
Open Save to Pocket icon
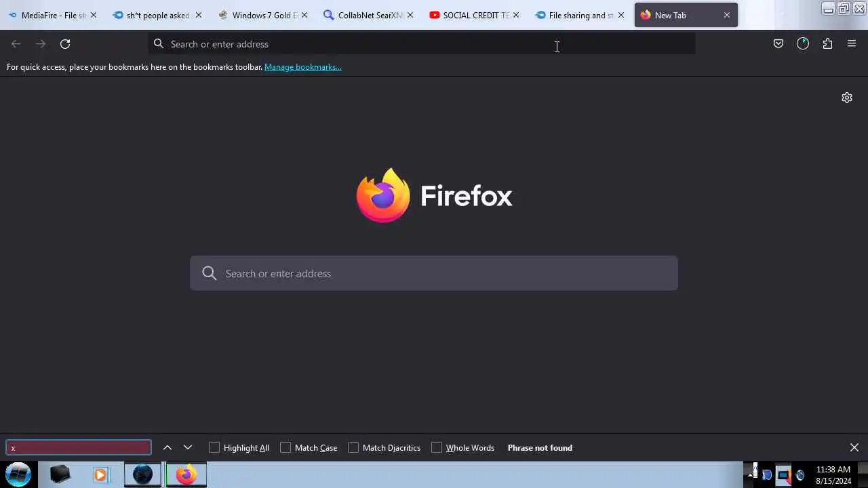pyautogui.click(x=778, y=44)
